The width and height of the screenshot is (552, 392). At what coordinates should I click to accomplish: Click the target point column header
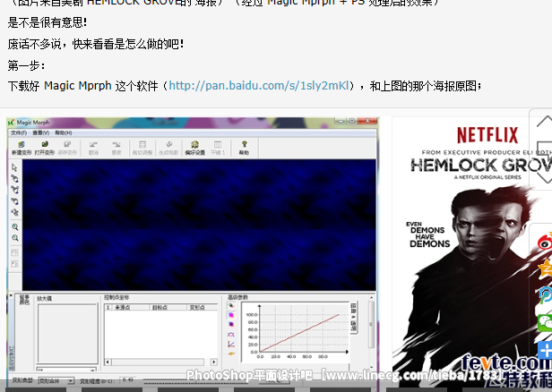point(168,307)
